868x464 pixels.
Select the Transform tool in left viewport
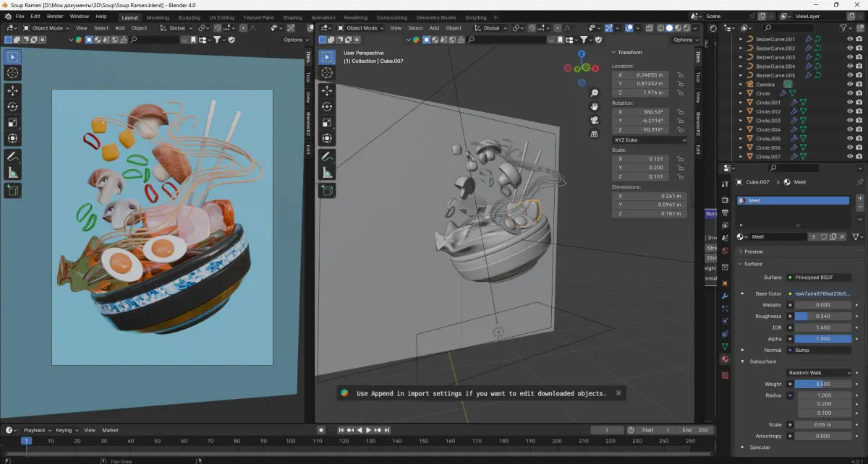(13, 138)
